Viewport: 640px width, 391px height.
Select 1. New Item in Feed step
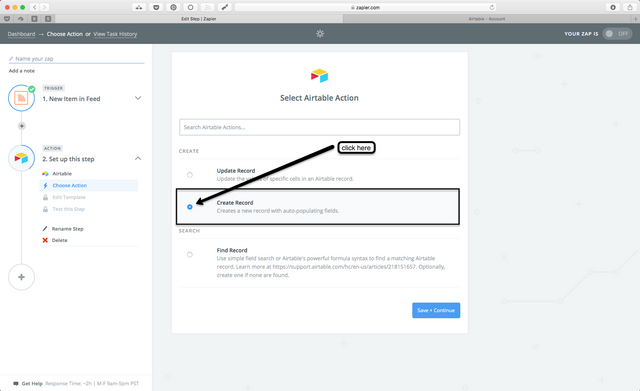(71, 99)
